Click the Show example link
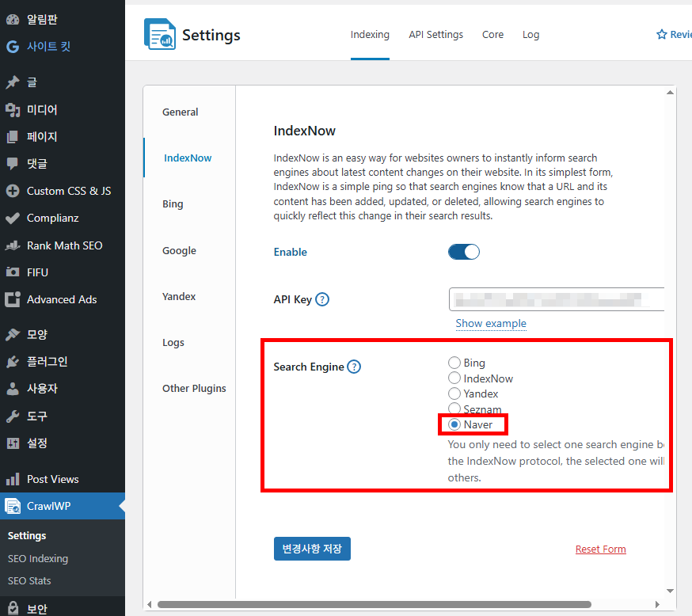 pos(491,324)
